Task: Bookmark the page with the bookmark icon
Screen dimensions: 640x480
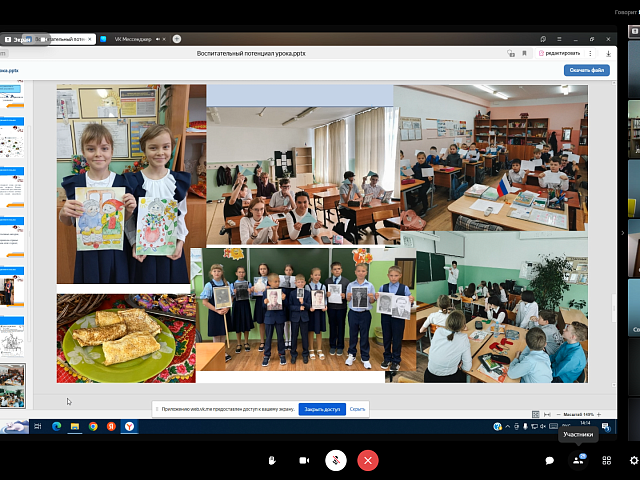Action: point(524,53)
